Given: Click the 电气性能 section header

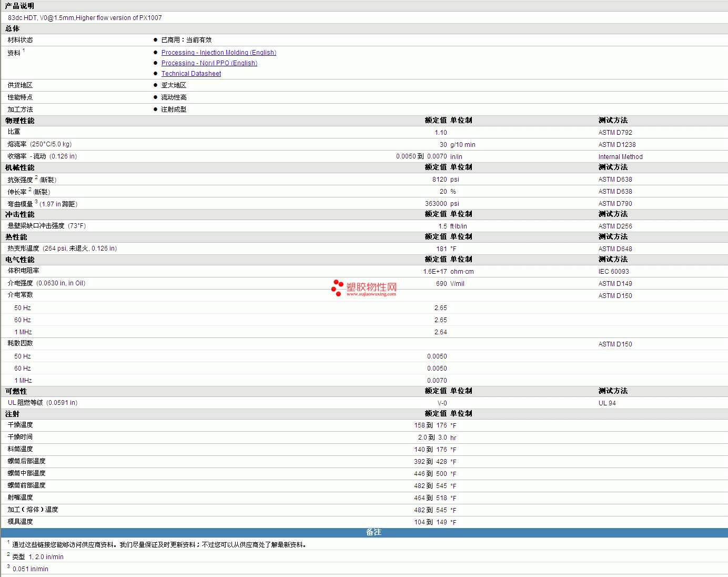Looking at the screenshot, I should pyautogui.click(x=19, y=260).
